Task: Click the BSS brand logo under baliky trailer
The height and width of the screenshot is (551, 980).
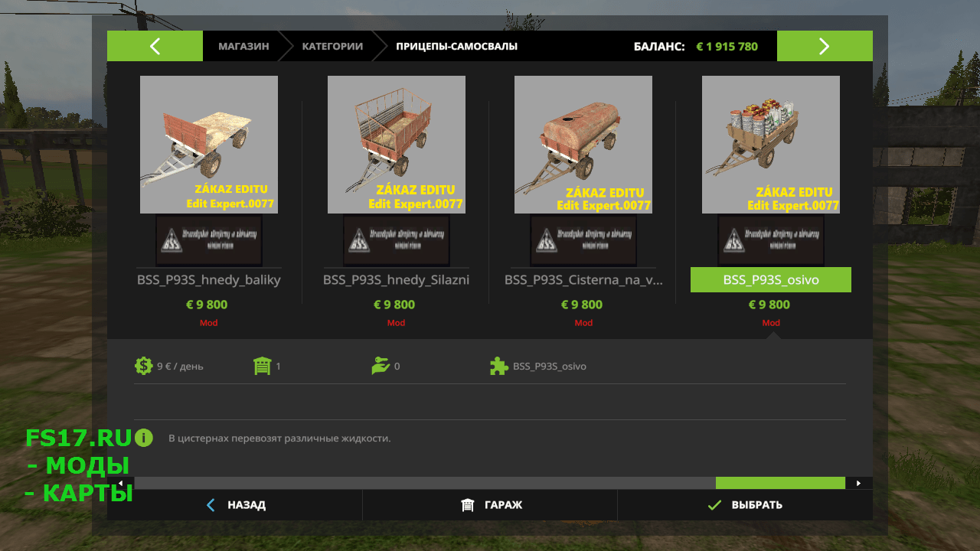Action: click(x=209, y=240)
